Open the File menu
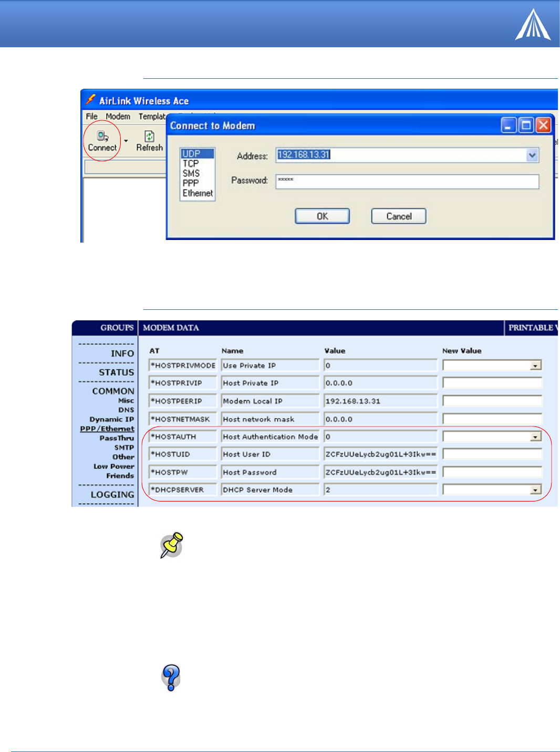Viewport: 560px width, 752px height. coord(92,117)
